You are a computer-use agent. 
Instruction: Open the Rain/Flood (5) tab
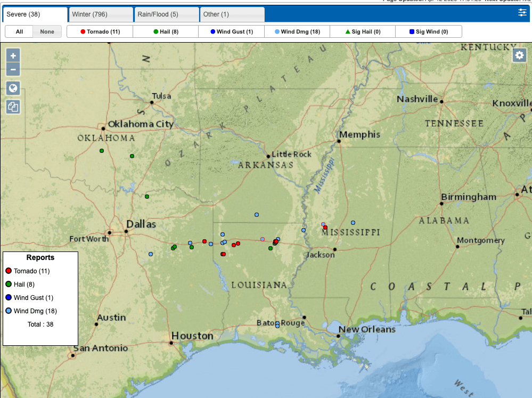[x=167, y=14]
